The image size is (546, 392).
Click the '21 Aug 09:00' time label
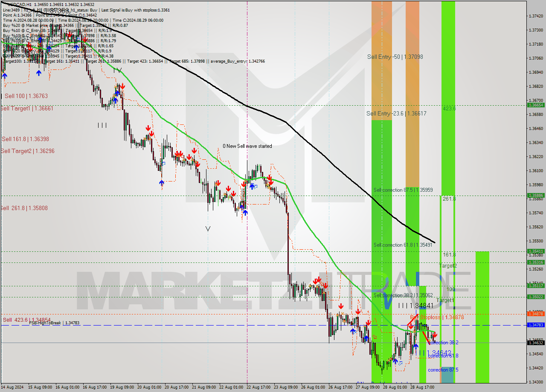(x=204, y=387)
